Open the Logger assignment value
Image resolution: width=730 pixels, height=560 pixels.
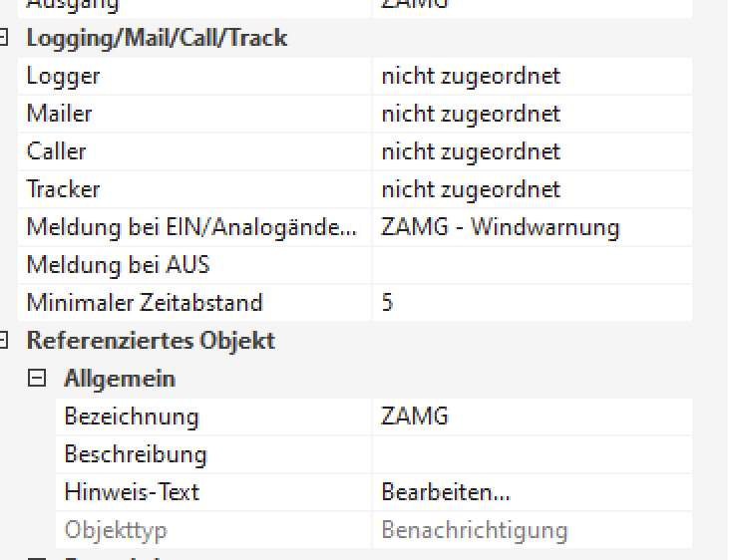471,76
